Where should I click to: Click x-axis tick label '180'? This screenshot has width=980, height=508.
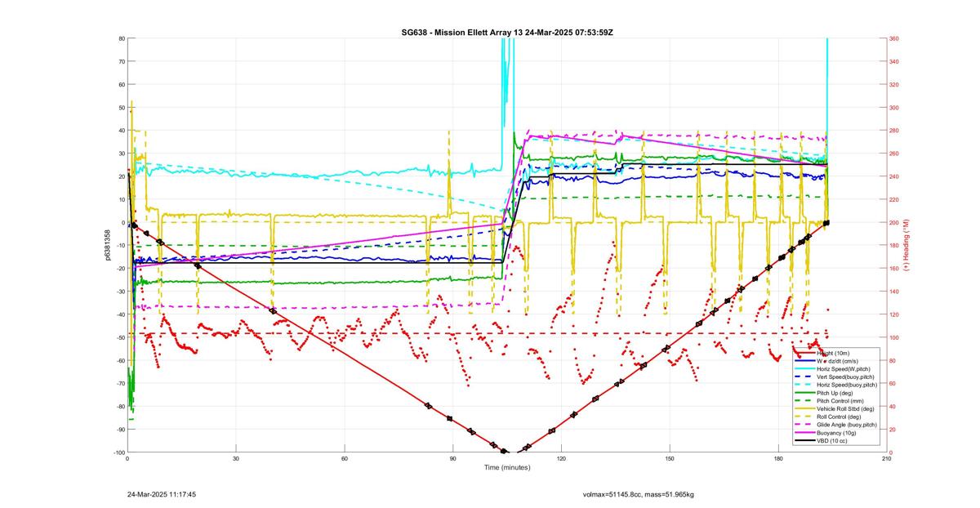pos(778,458)
